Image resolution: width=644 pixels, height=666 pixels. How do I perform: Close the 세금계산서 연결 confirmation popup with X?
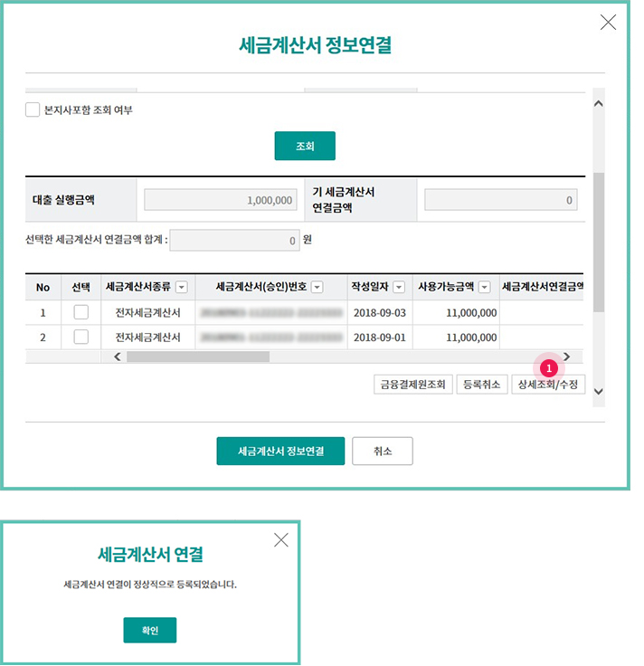[281, 540]
